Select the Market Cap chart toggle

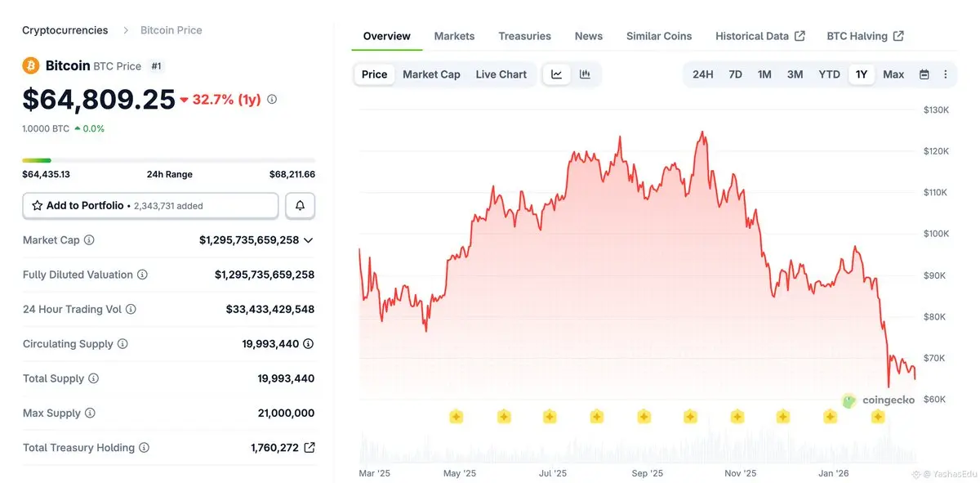coord(431,74)
